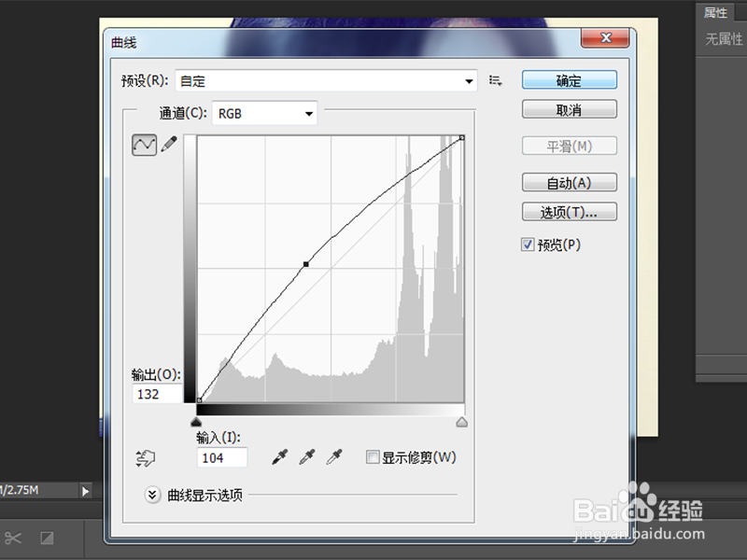The width and height of the screenshot is (747, 560).
Task: Select the top-right curve endpoint
Action: 461,137
